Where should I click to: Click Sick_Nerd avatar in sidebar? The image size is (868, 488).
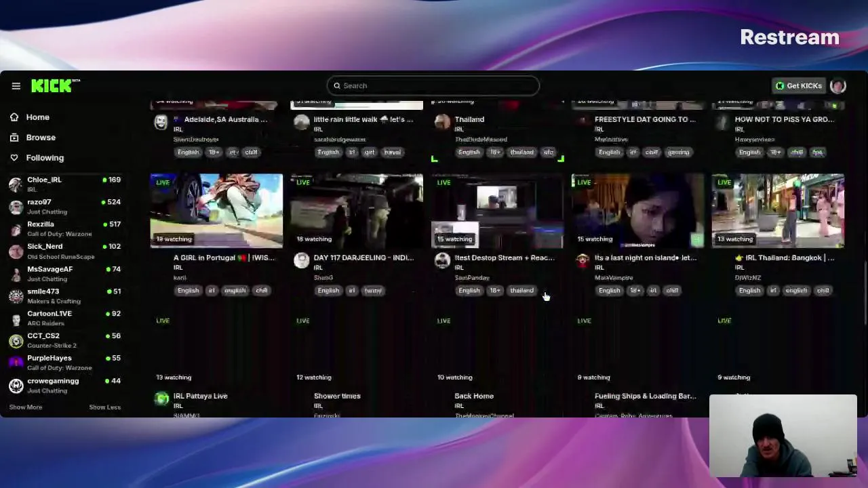pyautogui.click(x=16, y=251)
